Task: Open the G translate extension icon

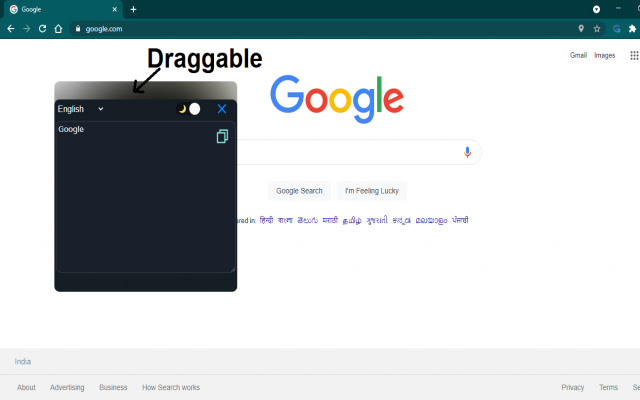Action: (617, 29)
